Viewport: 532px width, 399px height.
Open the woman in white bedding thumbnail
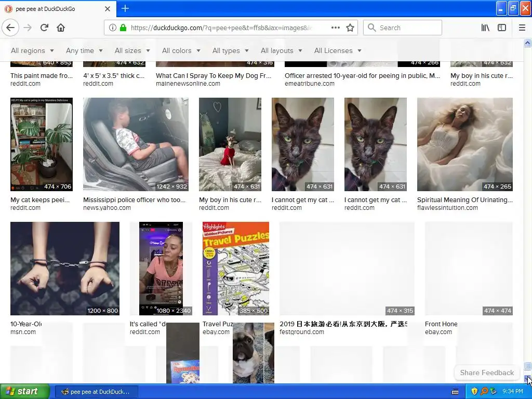click(465, 144)
